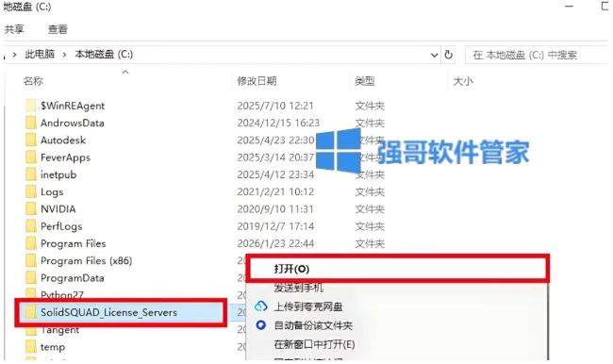Viewport: 613px width, 364px height.
Task: Select the temp folder name
Action: point(53,347)
